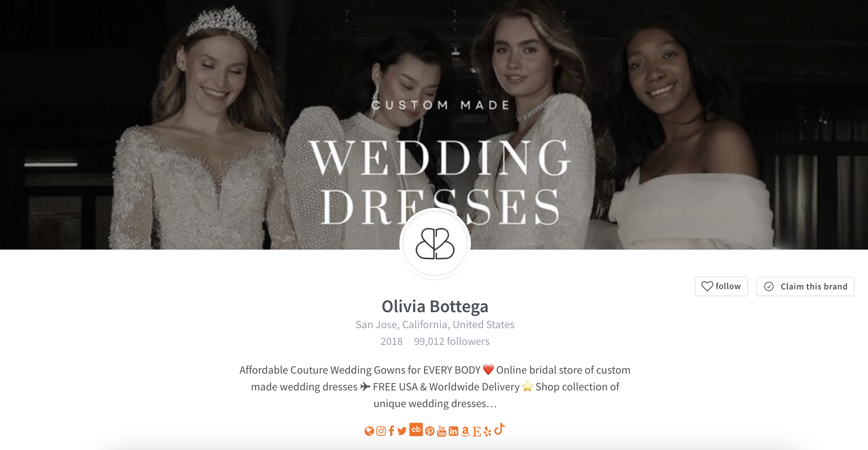Open the brand's website globe icon

pos(369,431)
